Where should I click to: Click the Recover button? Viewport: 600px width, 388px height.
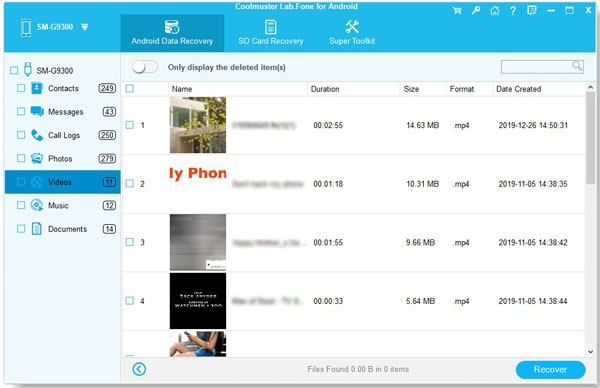point(550,369)
